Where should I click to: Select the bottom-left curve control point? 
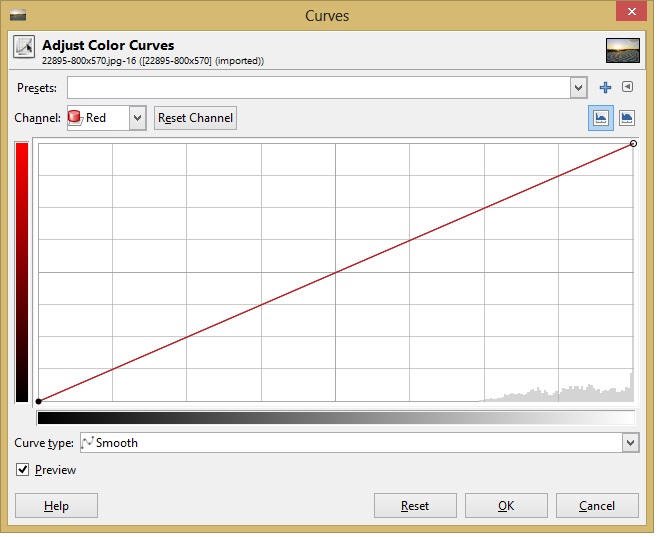pyautogui.click(x=39, y=401)
